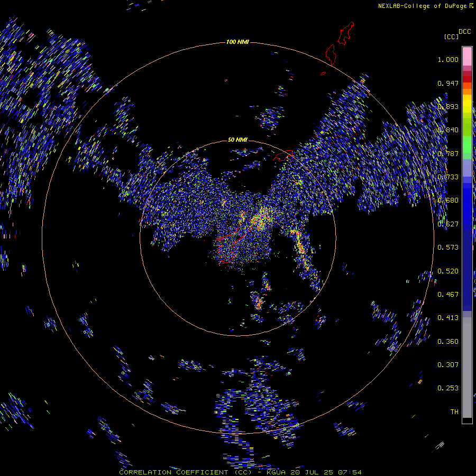Select the 1.000 value on the color scale
Viewport: 476px width, 476px height.
point(448,59)
